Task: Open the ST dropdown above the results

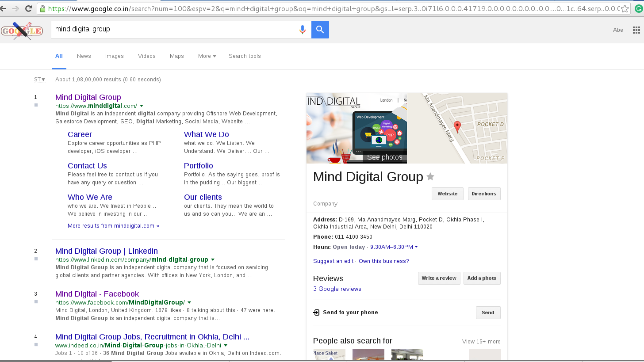Action: [40, 80]
